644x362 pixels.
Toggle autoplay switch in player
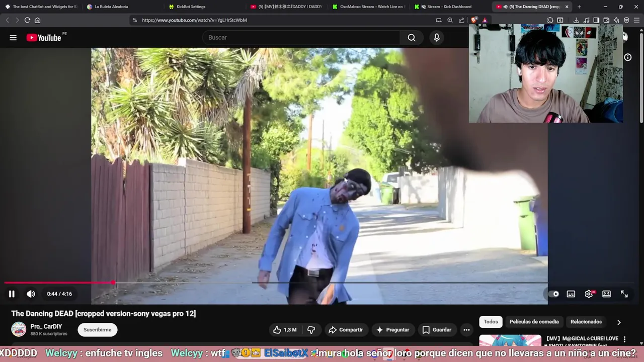(554, 294)
